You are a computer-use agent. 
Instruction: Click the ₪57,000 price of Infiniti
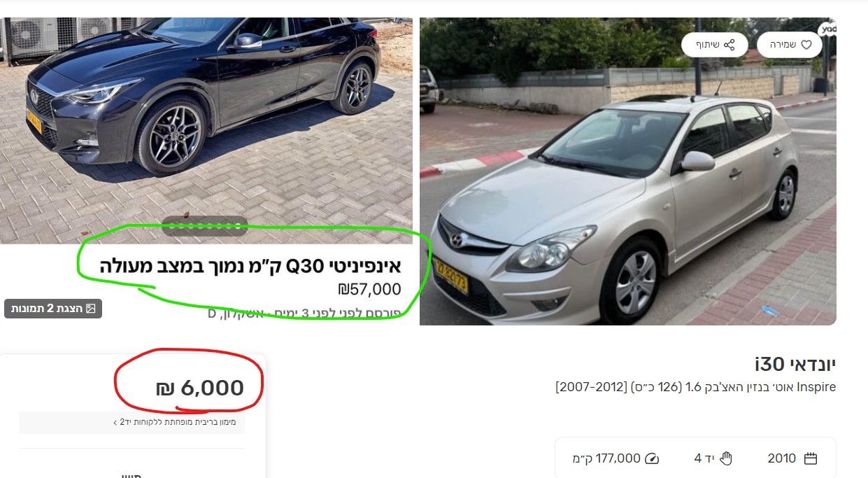[x=369, y=289]
